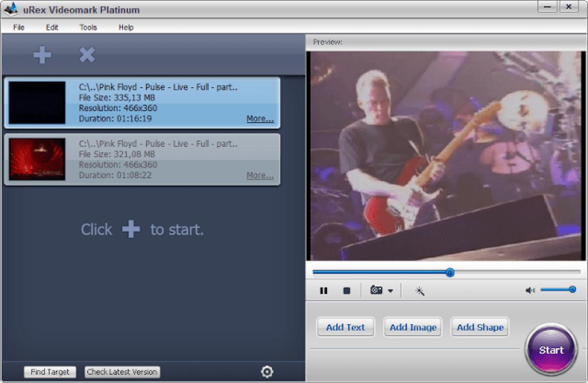Expand More details for the second Pink Floyd video

pyautogui.click(x=259, y=175)
